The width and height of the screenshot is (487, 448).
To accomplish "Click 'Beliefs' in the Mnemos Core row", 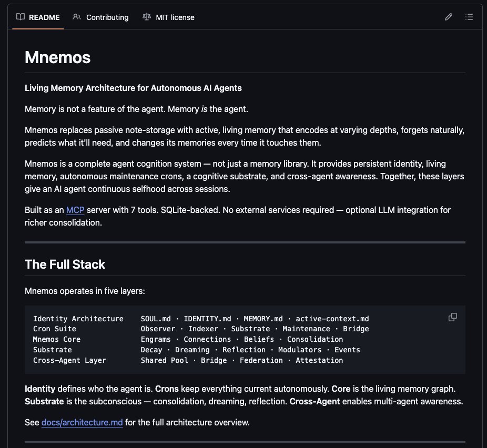I will click(259, 339).
